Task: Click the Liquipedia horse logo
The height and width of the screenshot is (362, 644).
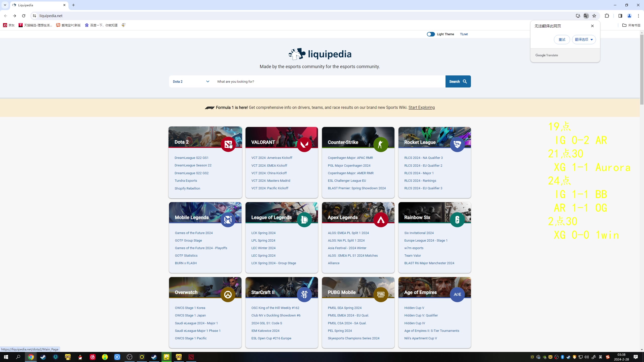Action: [x=297, y=54]
